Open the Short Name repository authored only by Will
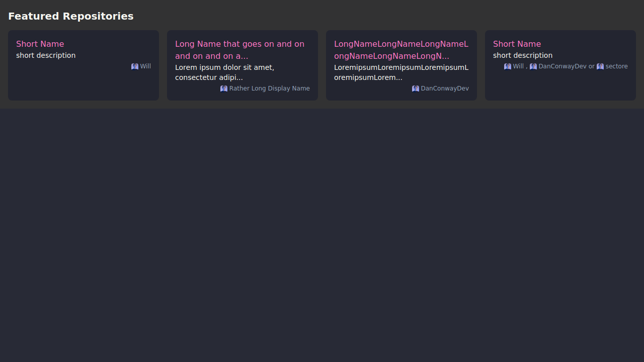Screen dimensions: 644x362 pyautogui.click(x=40, y=44)
